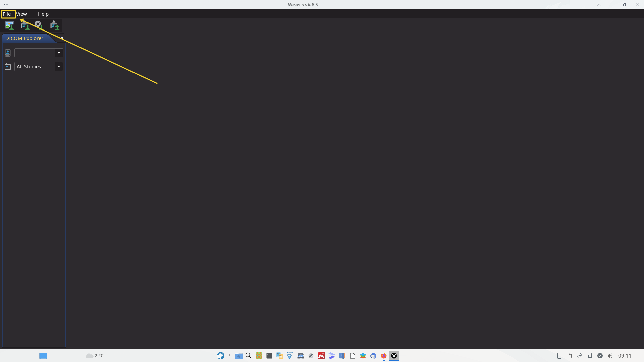Click the 09:11 clock

(625, 356)
